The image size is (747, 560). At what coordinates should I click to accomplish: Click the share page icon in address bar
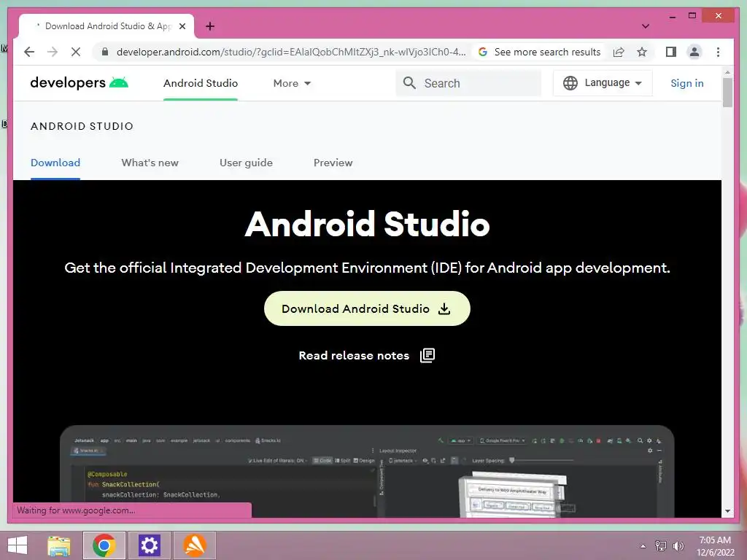tap(619, 52)
